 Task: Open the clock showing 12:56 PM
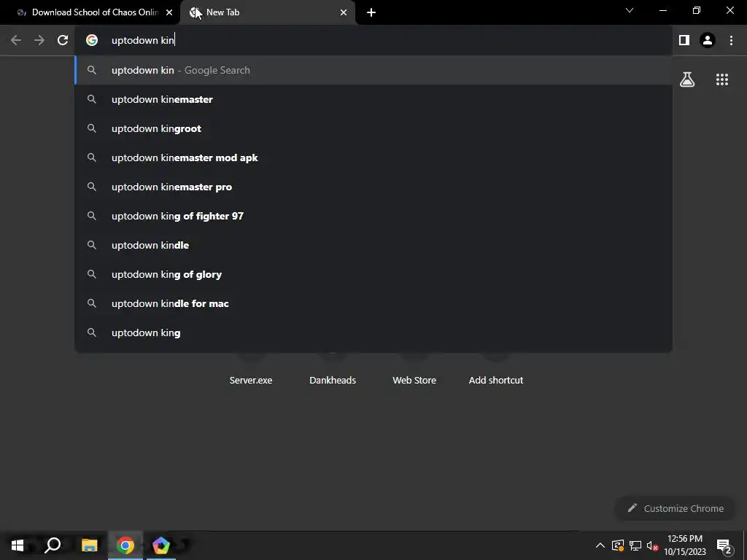pyautogui.click(x=685, y=545)
